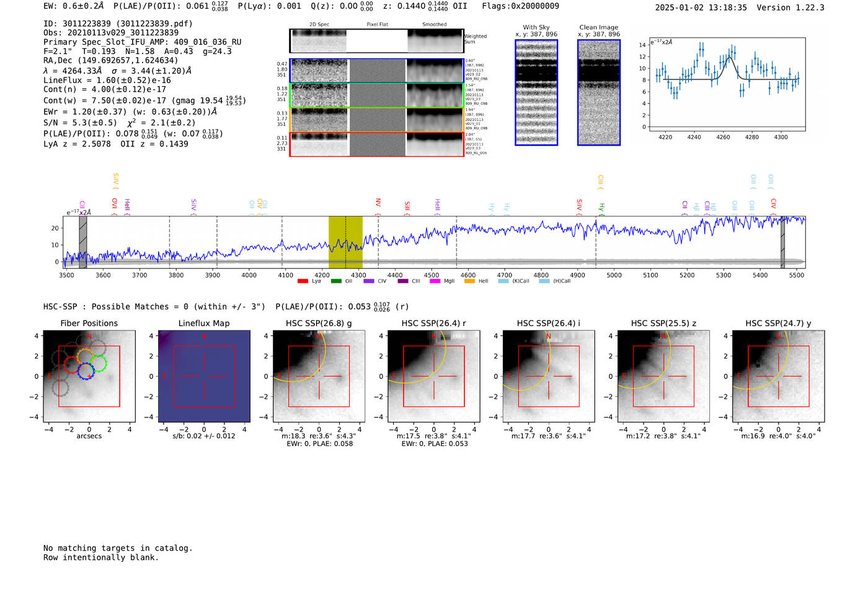
Task: Click the orange HeII legend swatch
Action: (x=469, y=281)
